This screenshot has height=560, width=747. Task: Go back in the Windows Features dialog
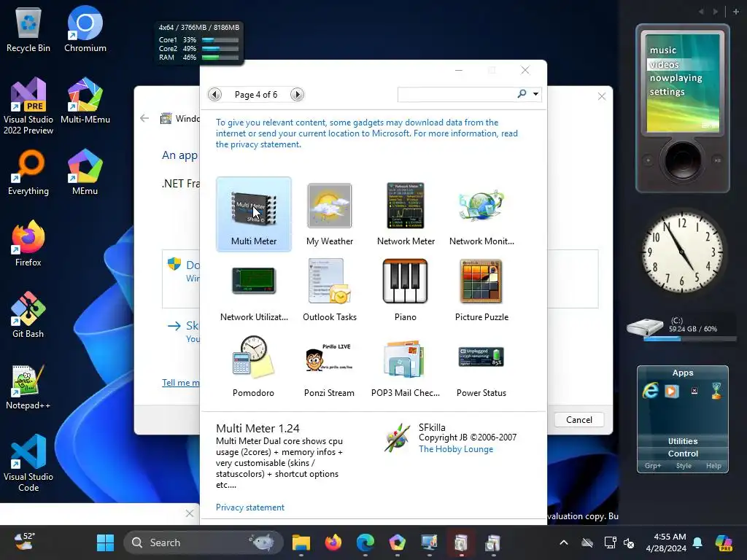145,118
